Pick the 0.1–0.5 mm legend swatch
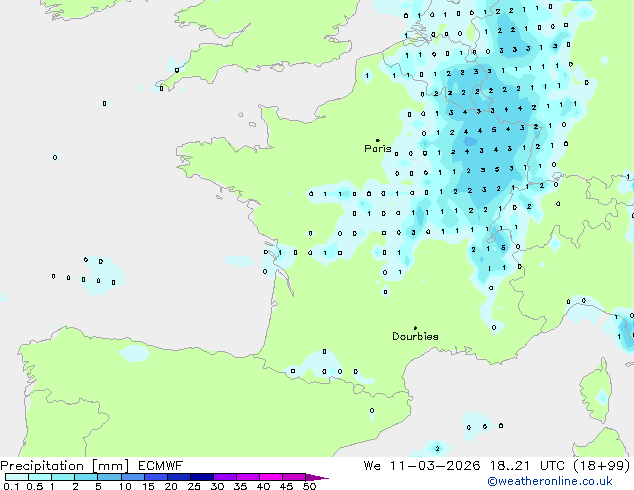The width and height of the screenshot is (634, 490). [x=17, y=477]
